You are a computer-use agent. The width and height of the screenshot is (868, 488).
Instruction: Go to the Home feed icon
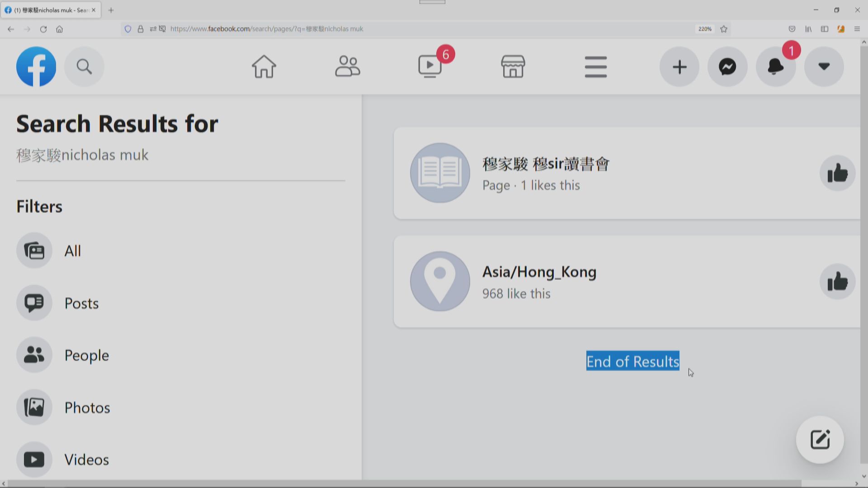tap(264, 66)
